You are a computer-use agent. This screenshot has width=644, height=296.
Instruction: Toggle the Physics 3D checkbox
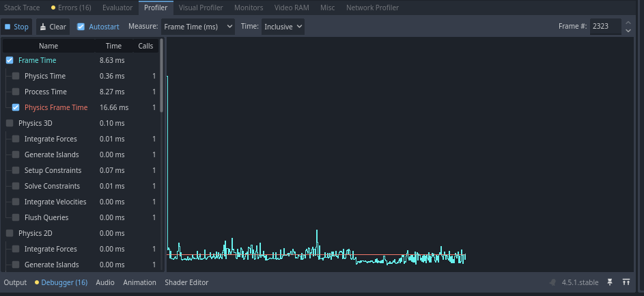tap(10, 123)
